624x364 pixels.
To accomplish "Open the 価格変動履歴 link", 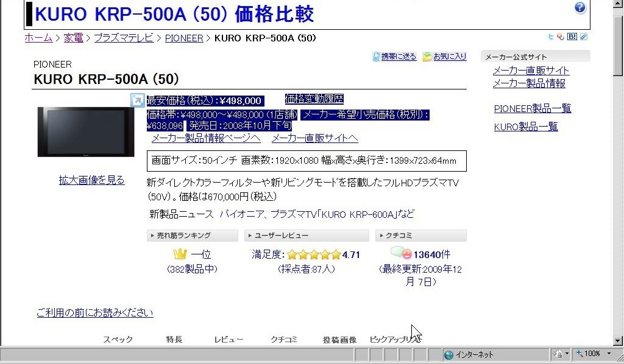I will click(314, 99).
